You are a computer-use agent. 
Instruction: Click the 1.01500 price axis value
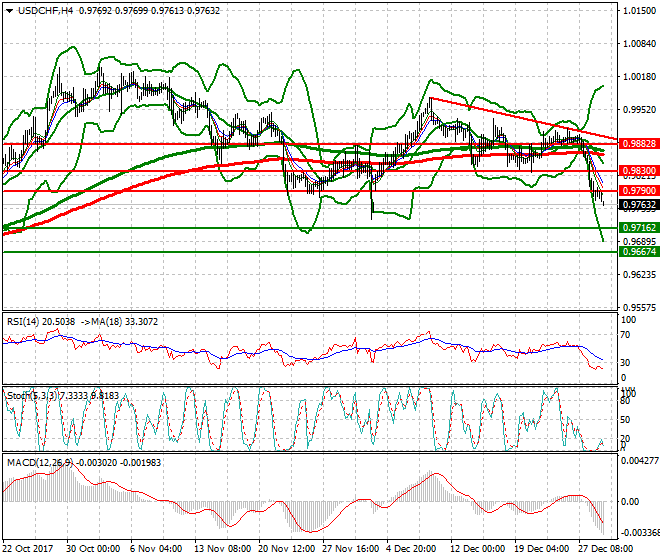tap(639, 11)
